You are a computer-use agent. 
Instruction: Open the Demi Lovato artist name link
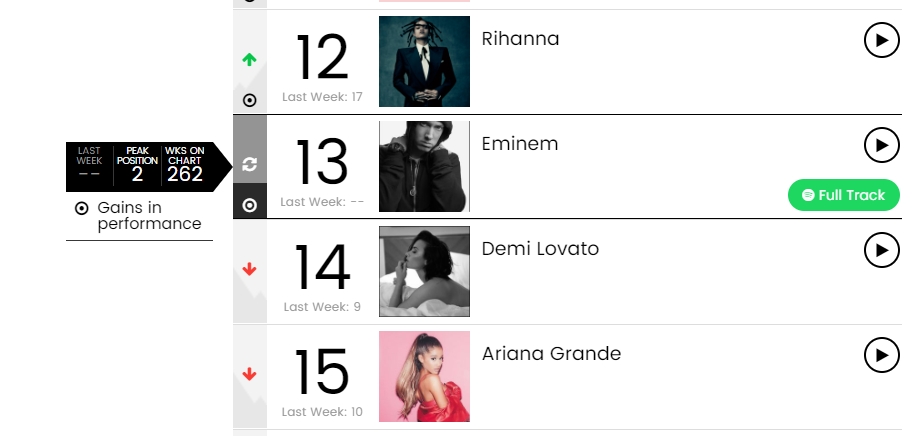point(540,248)
